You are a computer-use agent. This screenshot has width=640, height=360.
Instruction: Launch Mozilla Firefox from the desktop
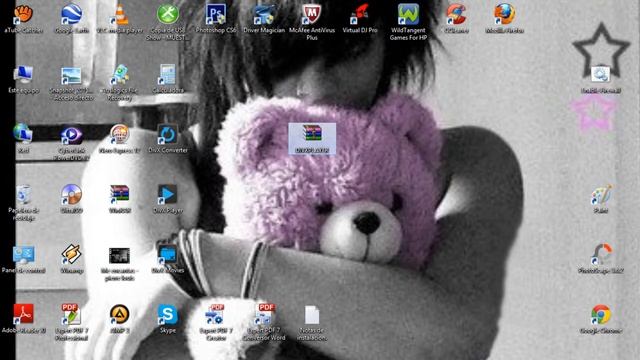point(504,14)
